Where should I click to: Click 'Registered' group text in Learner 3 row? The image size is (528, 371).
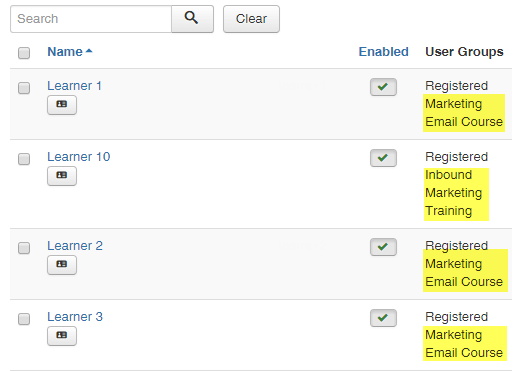coord(457,317)
